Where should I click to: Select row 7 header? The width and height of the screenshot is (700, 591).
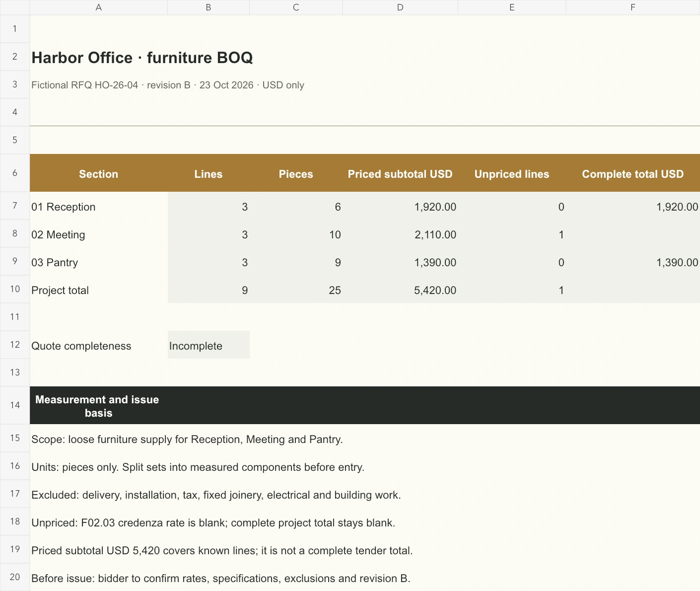tap(15, 206)
